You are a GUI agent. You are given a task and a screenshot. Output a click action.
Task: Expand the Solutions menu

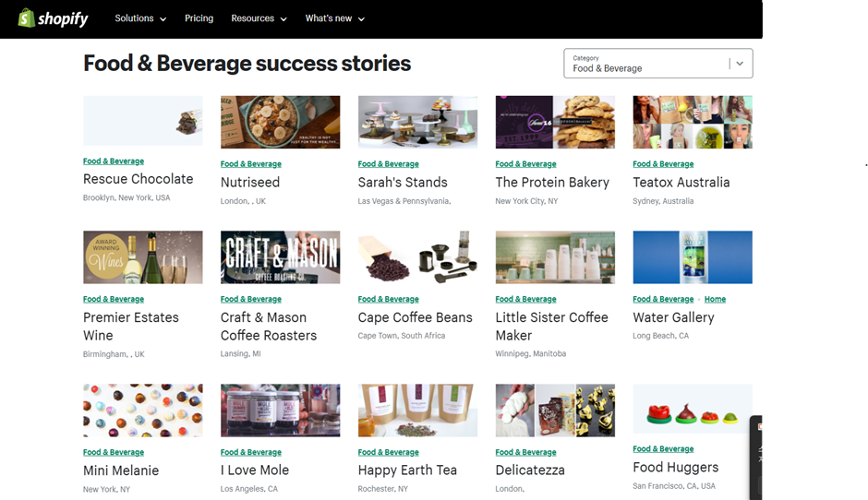(140, 18)
